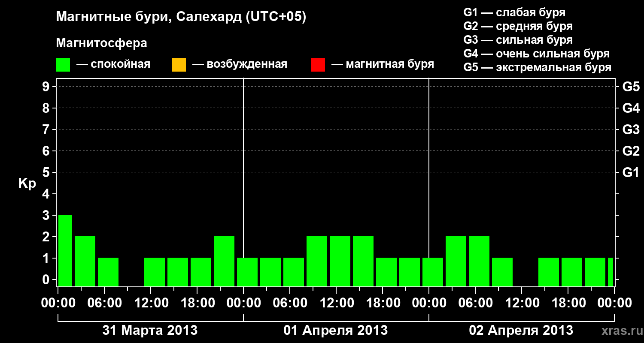Screen dimensions: 644x343
Task: Click the 'Kp' axis title
Action: [27, 184]
